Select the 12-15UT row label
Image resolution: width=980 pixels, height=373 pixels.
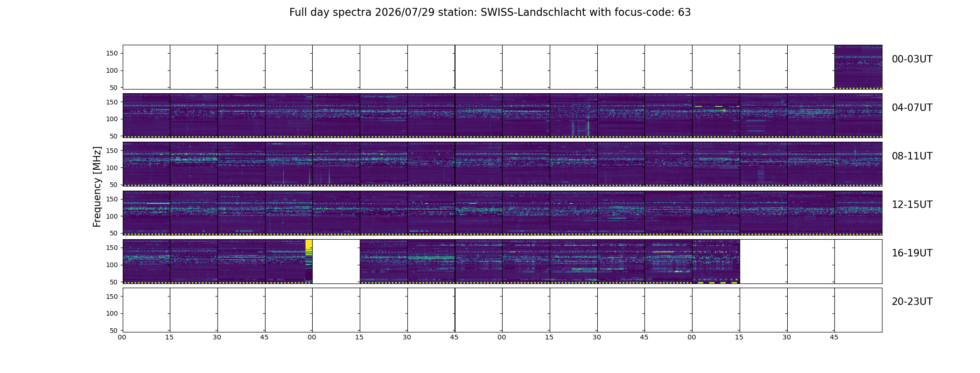912,205
